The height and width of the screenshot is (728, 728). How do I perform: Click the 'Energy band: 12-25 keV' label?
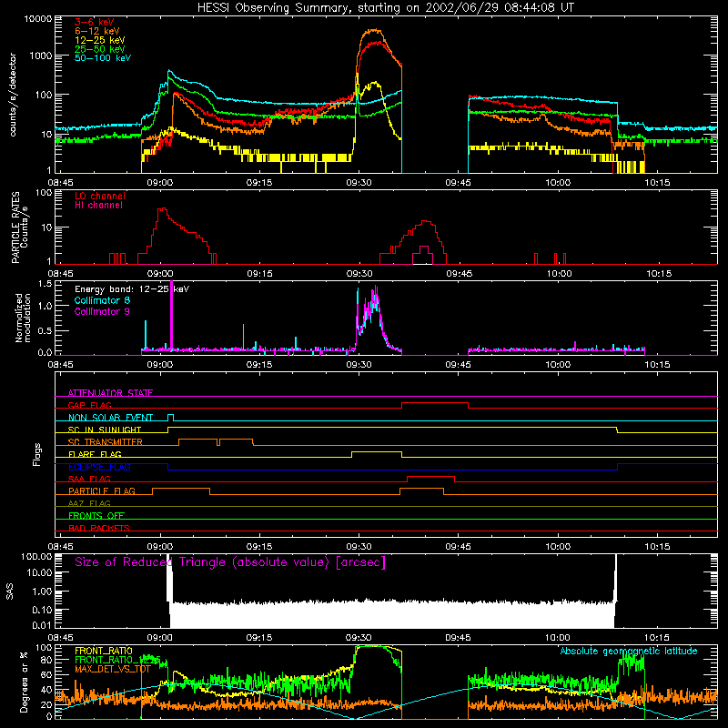click(132, 289)
